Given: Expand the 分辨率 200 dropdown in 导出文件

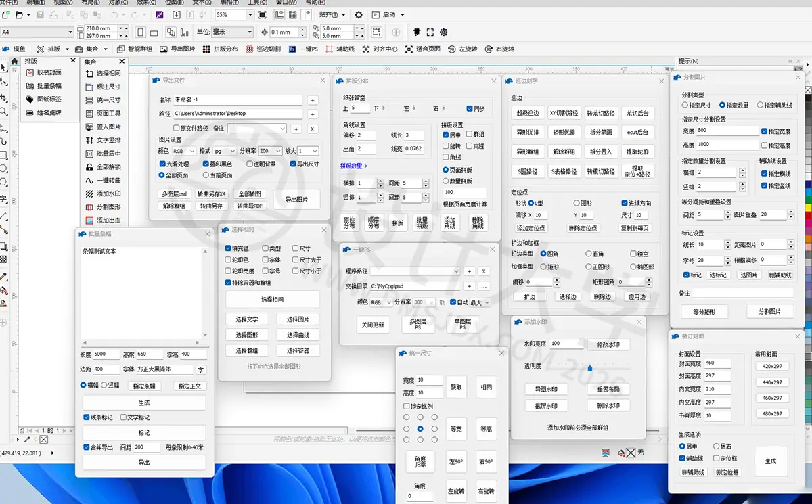Looking at the screenshot, I should pyautogui.click(x=270, y=151).
